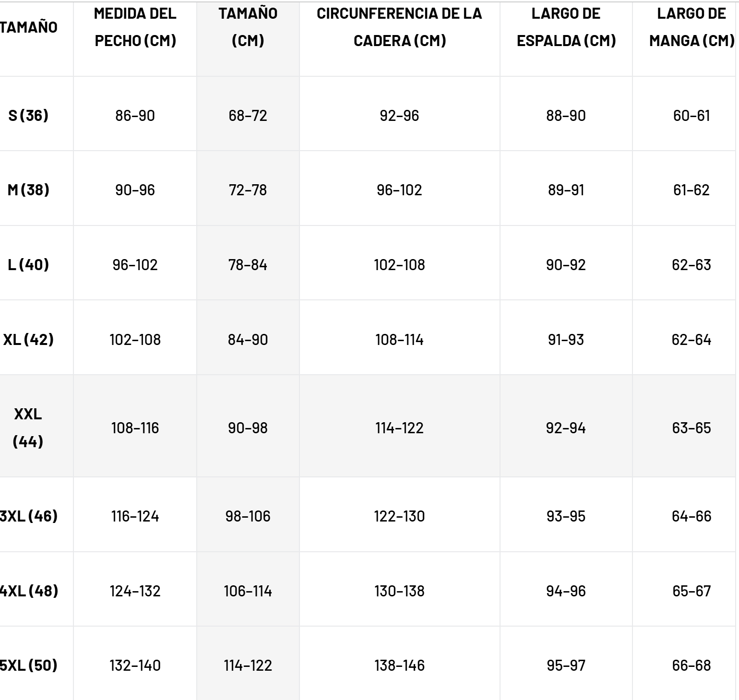Image resolution: width=739 pixels, height=700 pixels.
Task: Select the 3XL (46) size row label
Action: click(x=29, y=516)
